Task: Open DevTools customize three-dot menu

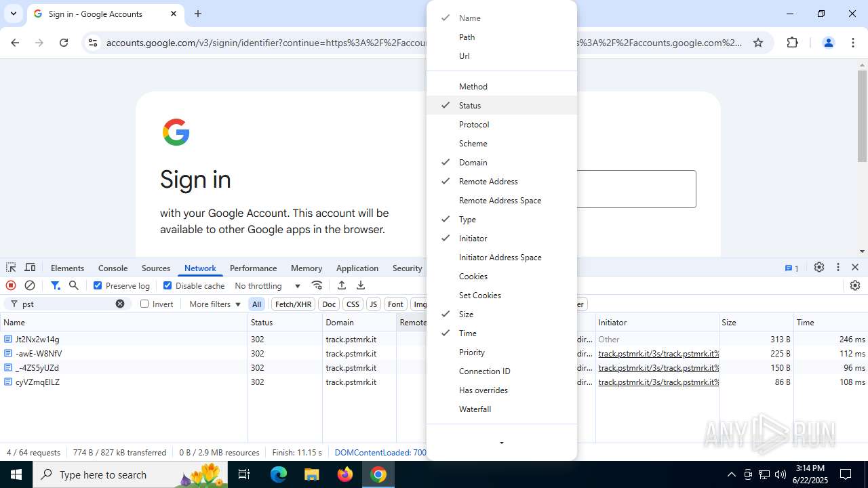Action: click(x=838, y=268)
